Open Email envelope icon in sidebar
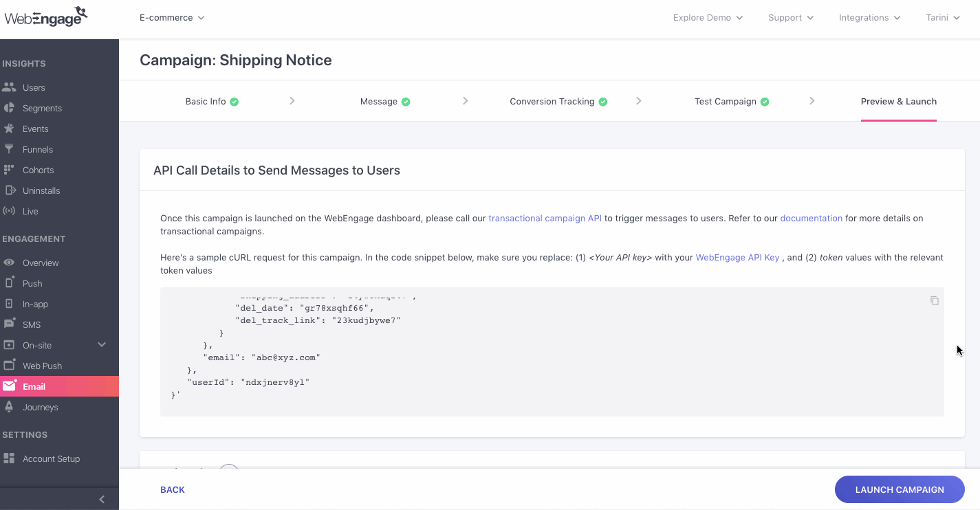 point(9,386)
